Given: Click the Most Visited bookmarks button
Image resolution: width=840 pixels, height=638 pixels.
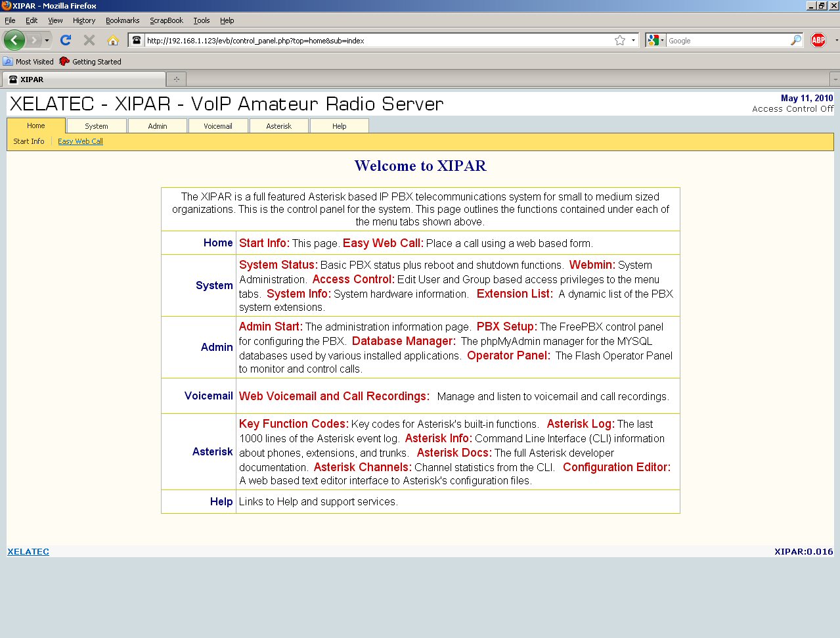Looking at the screenshot, I should pos(28,62).
